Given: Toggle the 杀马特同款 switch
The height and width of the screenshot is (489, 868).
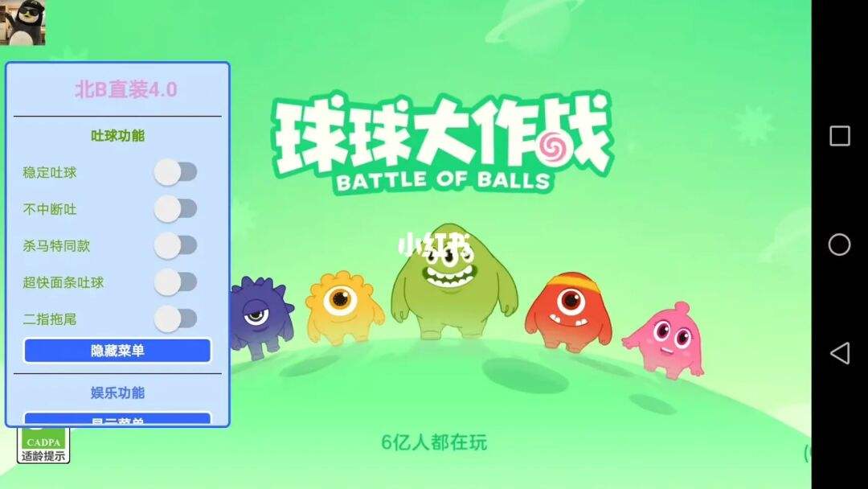Looking at the screenshot, I should click(x=175, y=246).
